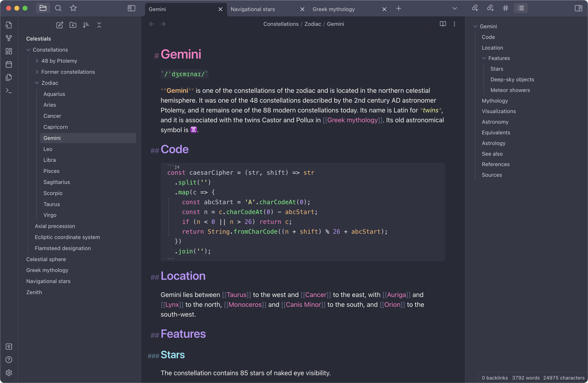Image resolution: width=588 pixels, height=383 pixels.
Task: Collapse Features section in outline
Action: click(484, 58)
